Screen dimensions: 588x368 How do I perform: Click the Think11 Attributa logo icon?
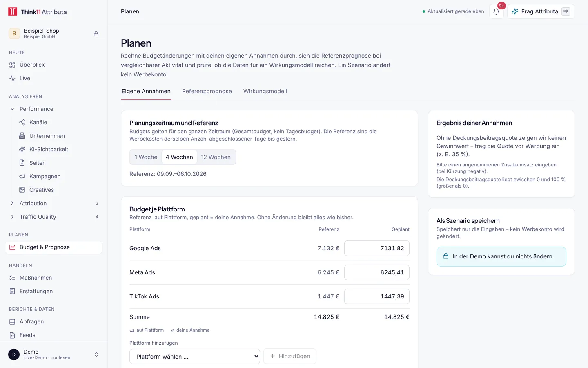pyautogui.click(x=13, y=11)
